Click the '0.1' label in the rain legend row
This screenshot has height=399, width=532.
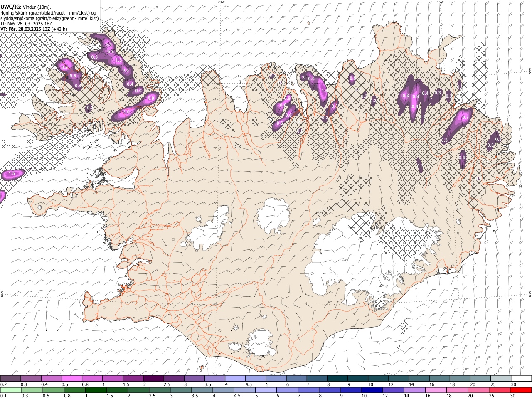pos(3,396)
